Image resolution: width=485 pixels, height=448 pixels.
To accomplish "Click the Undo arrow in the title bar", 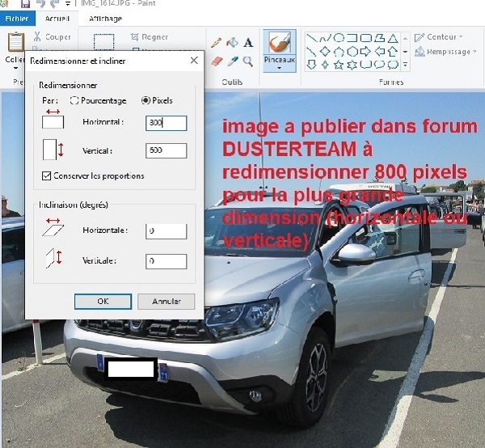I will tap(40, 4).
